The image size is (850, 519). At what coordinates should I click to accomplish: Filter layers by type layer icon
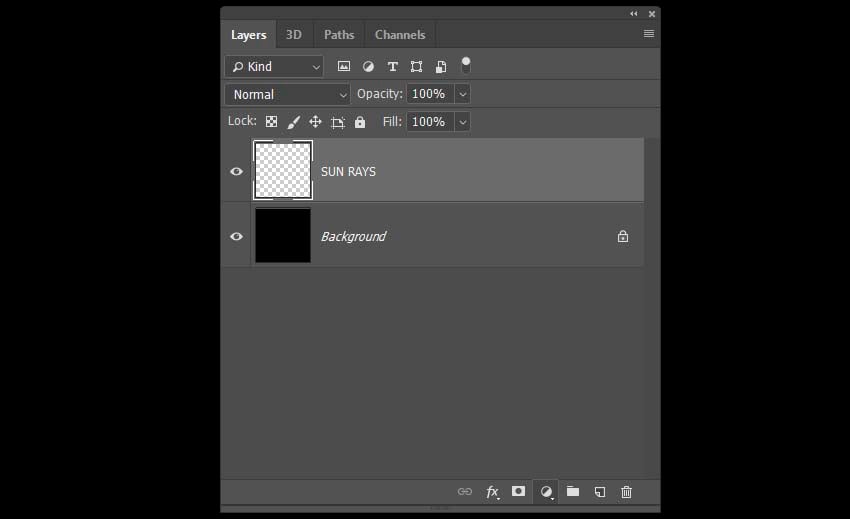coord(392,67)
